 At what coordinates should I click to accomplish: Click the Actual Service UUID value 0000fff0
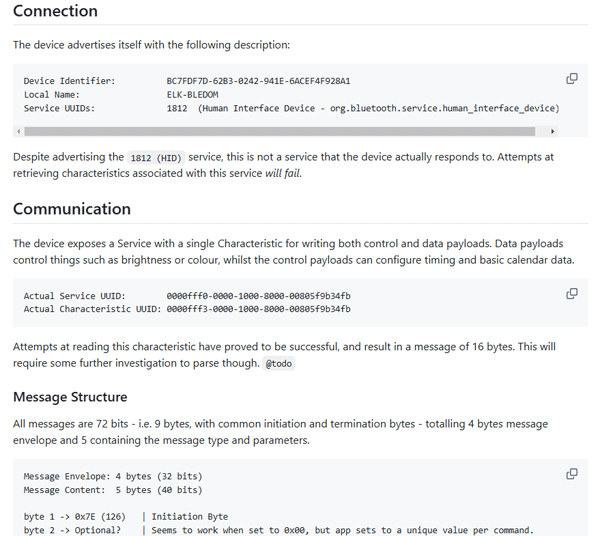[x=258, y=296]
